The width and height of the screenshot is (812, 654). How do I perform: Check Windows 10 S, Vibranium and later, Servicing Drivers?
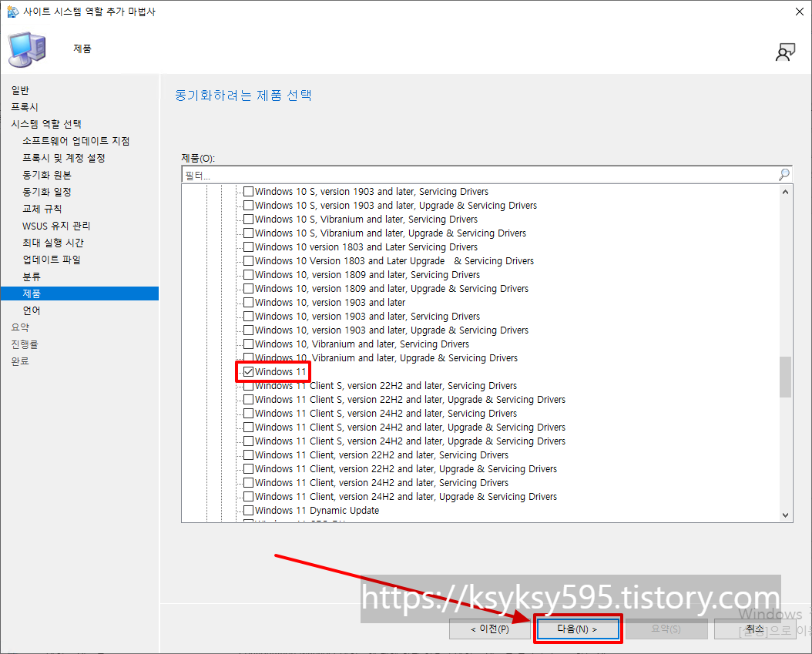click(x=249, y=220)
